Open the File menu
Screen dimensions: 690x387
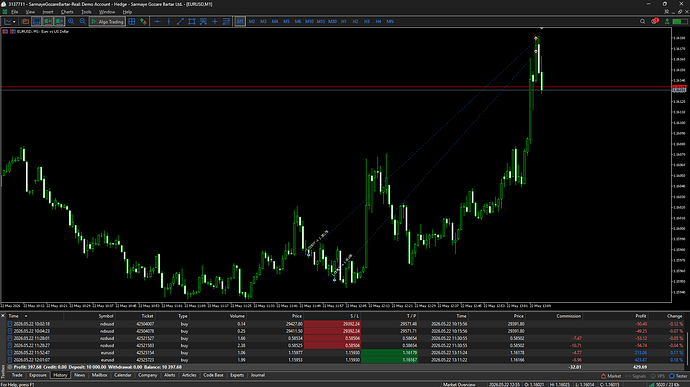[15, 12]
